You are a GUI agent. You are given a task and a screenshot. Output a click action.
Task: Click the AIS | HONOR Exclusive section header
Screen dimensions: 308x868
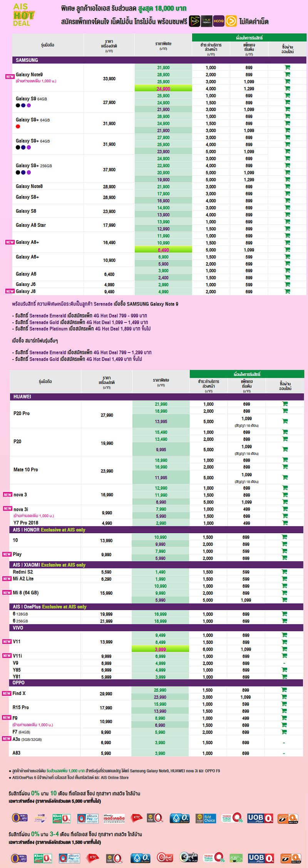pyautogui.click(x=156, y=530)
